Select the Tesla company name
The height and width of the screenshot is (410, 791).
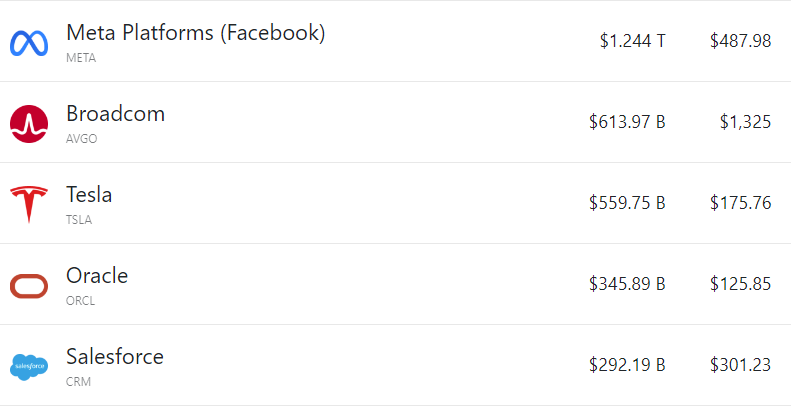(89, 194)
